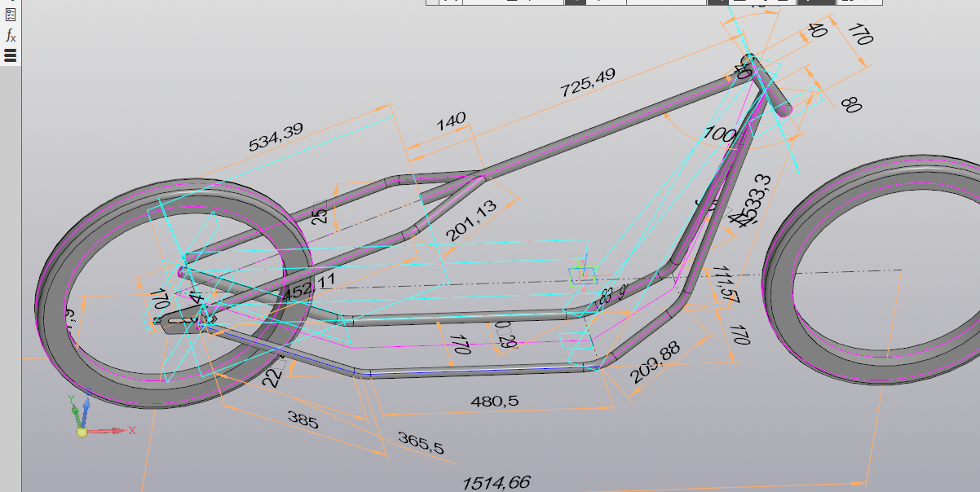Viewport: 980px width, 492px height.
Task: Click the 480,5 bottom rail dimension
Action: [x=495, y=401]
